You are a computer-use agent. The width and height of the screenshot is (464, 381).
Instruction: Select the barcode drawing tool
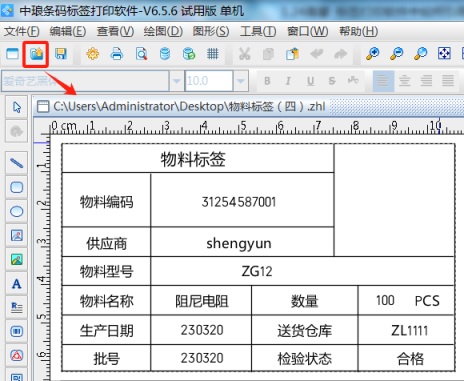click(x=16, y=331)
